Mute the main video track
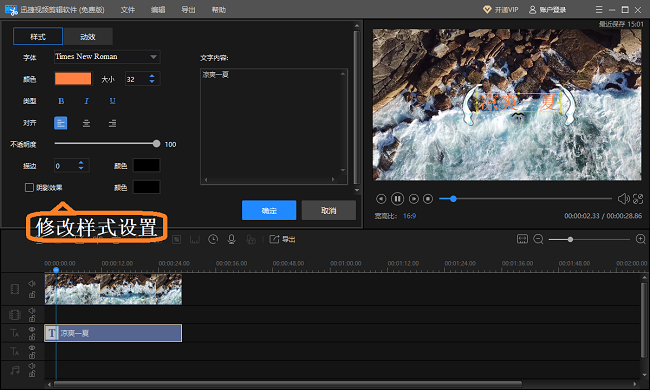This screenshot has width=650, height=390. [32, 283]
